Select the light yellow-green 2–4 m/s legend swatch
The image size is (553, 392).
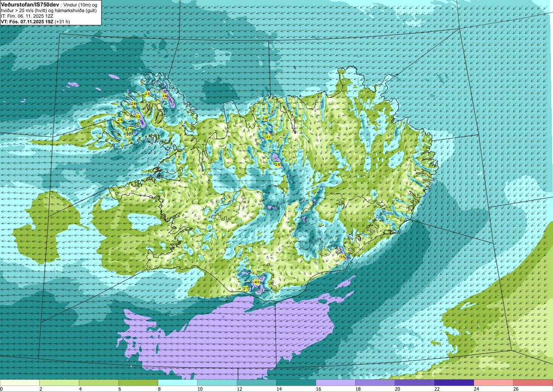pyautogui.click(x=59, y=383)
